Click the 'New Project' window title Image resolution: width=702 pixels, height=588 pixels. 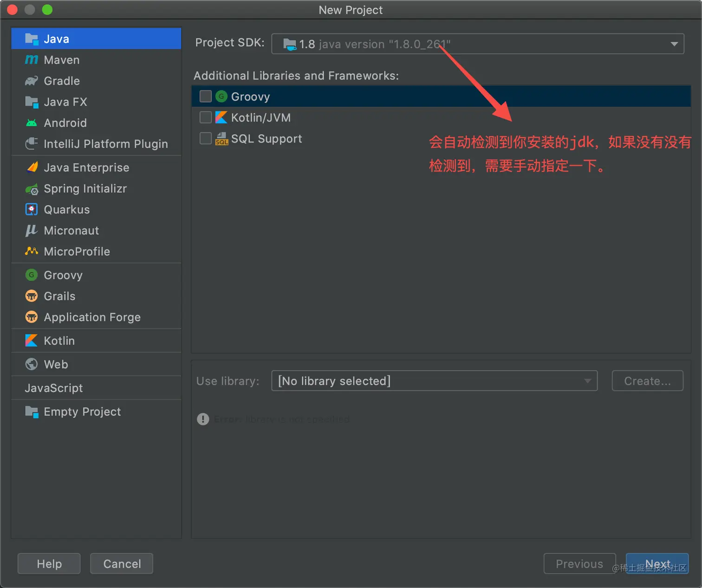coord(351,10)
